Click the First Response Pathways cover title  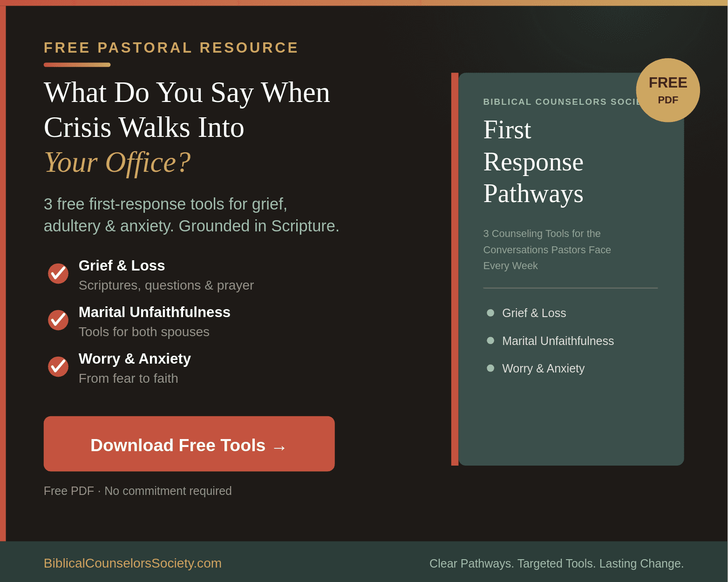(x=533, y=162)
